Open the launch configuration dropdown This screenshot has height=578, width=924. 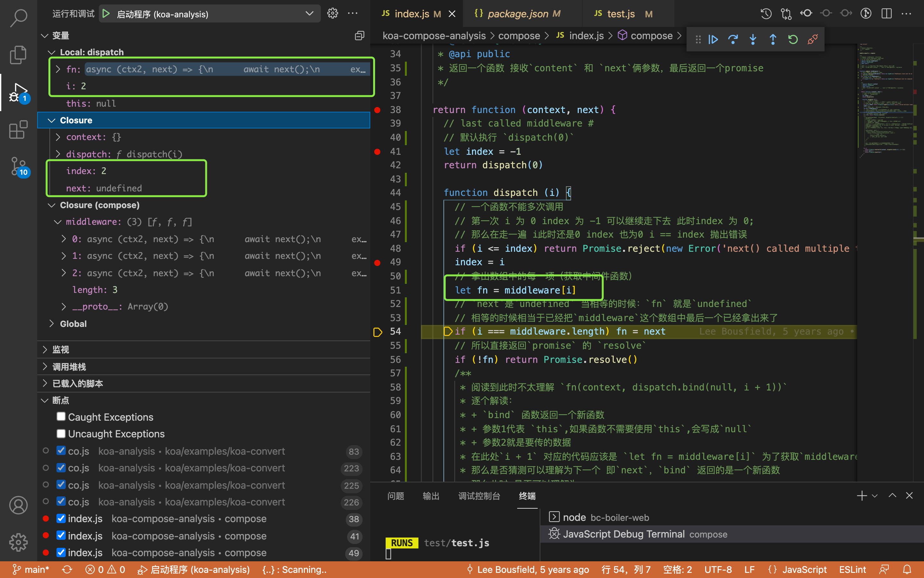[210, 14]
